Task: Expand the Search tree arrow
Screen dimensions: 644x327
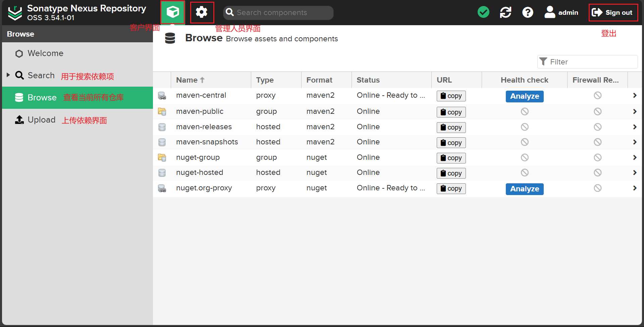Action: (8, 75)
